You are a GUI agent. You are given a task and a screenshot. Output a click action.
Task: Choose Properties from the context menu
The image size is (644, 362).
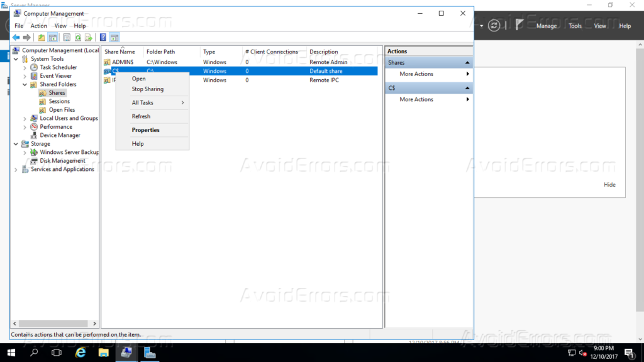[x=145, y=130]
